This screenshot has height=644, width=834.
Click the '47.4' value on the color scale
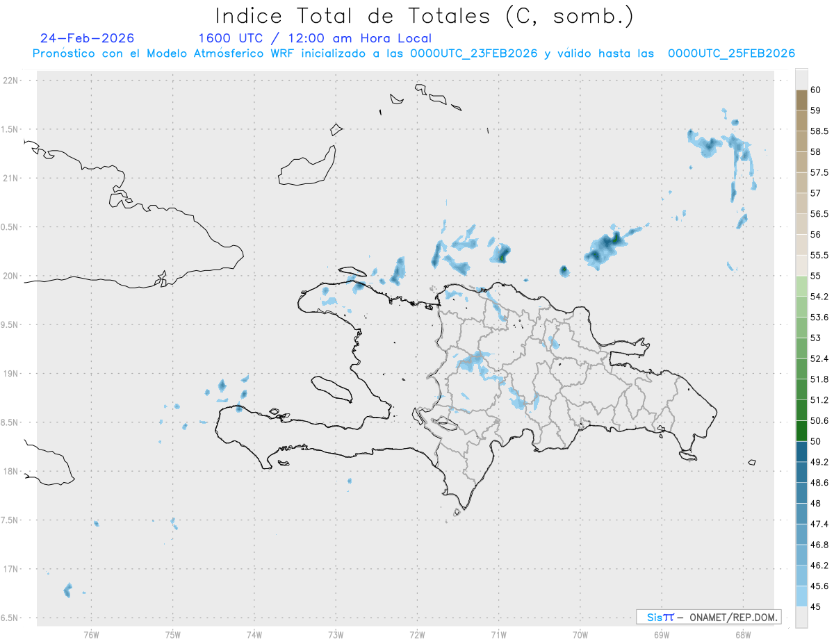[x=819, y=524]
